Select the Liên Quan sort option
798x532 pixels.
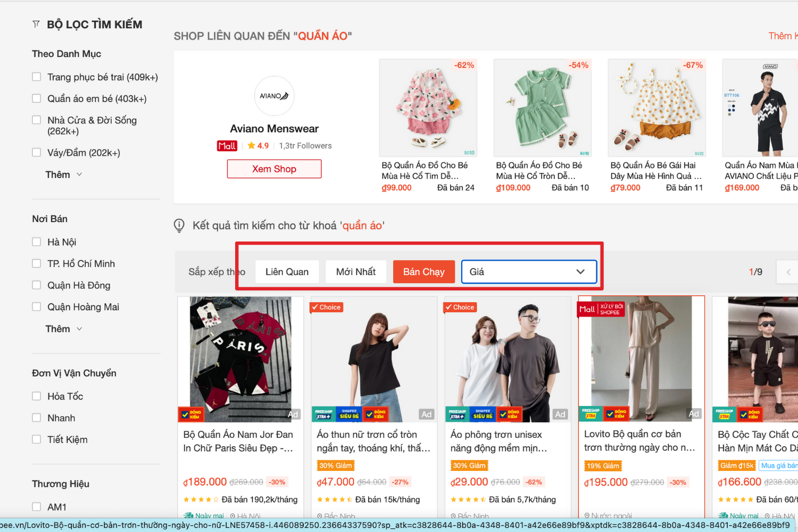pyautogui.click(x=287, y=272)
